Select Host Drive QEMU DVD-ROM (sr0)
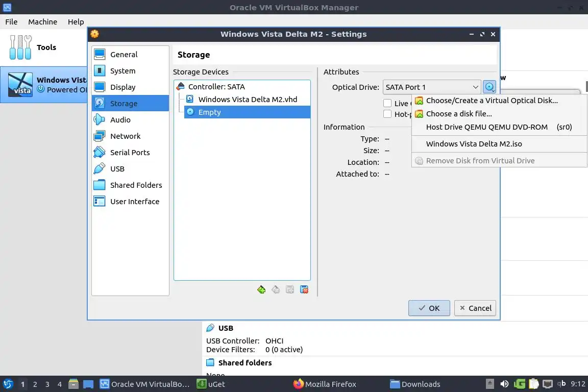The height and width of the screenshot is (392, 588). pos(499,127)
